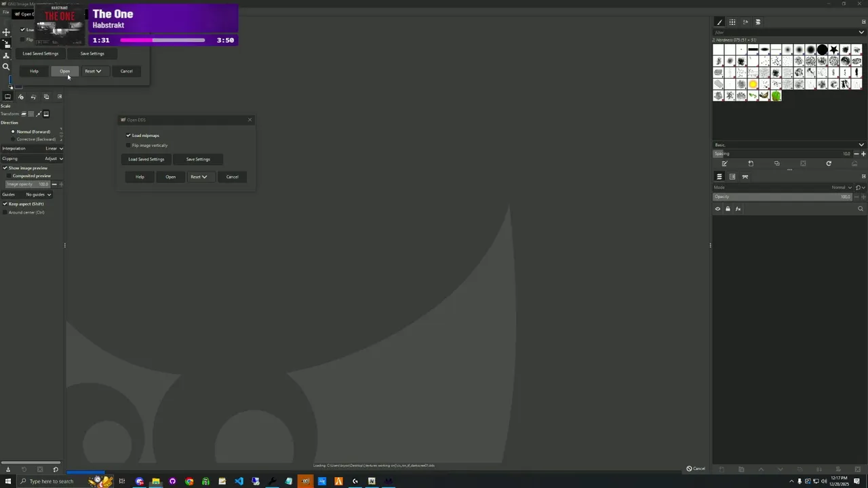Click the Edit brush icon below Spacing
868x488 pixels.
(724, 163)
